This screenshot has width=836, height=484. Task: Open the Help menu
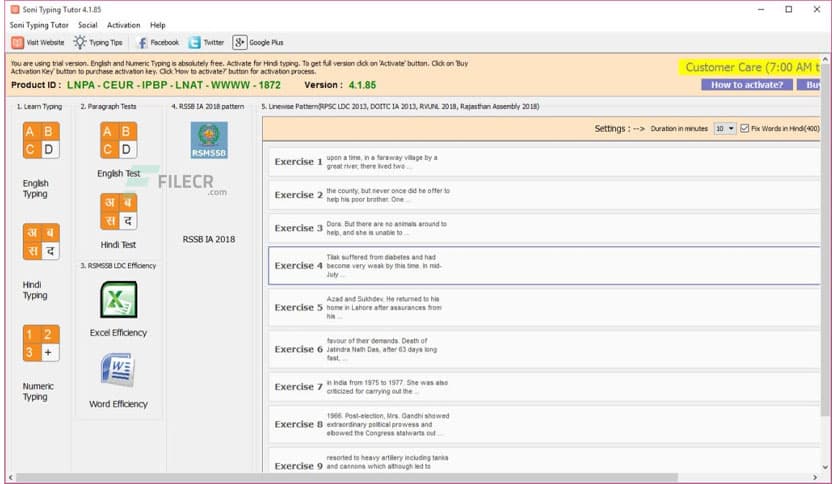point(158,25)
